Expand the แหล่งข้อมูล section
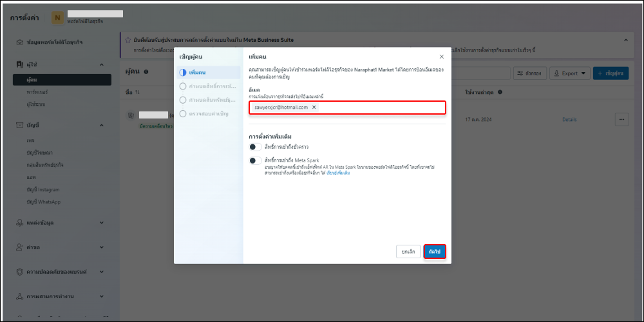Viewport: 644px width, 322px height. pos(102,223)
